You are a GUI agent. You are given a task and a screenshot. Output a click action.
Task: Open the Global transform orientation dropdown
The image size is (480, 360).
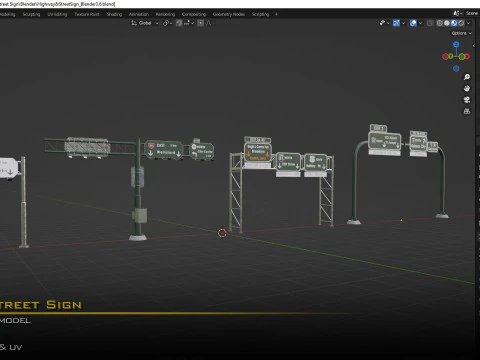[x=145, y=23]
